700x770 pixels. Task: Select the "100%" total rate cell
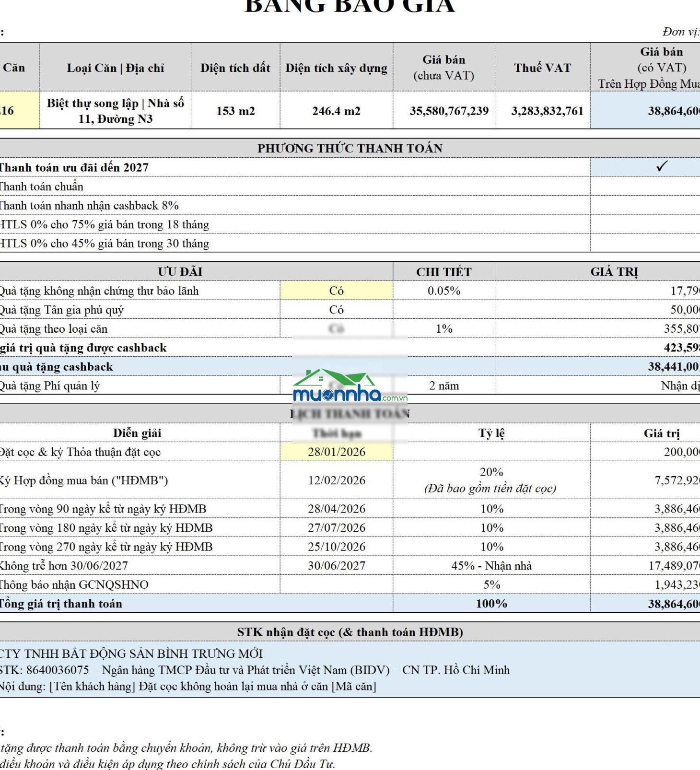pyautogui.click(x=491, y=604)
